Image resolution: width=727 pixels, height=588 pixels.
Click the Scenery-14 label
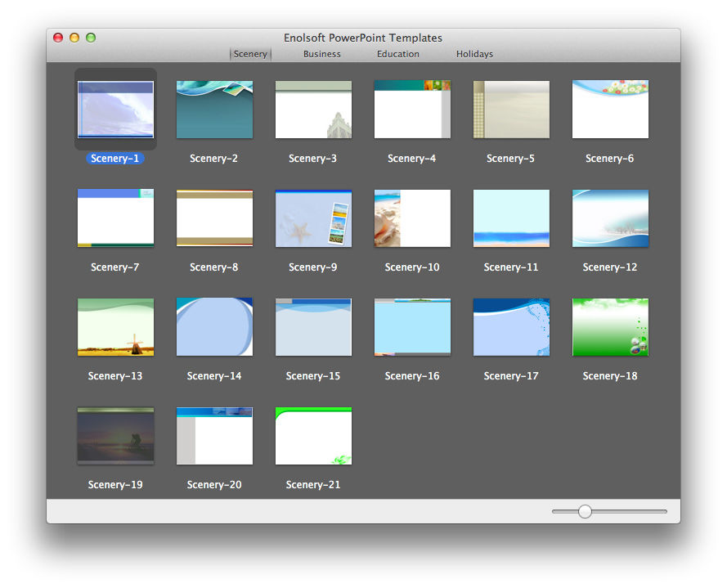(x=214, y=376)
